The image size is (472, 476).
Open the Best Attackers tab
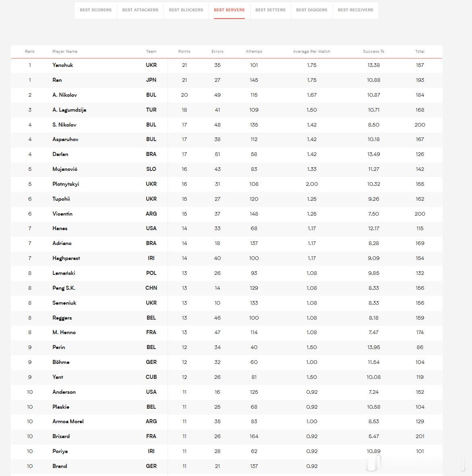click(140, 10)
